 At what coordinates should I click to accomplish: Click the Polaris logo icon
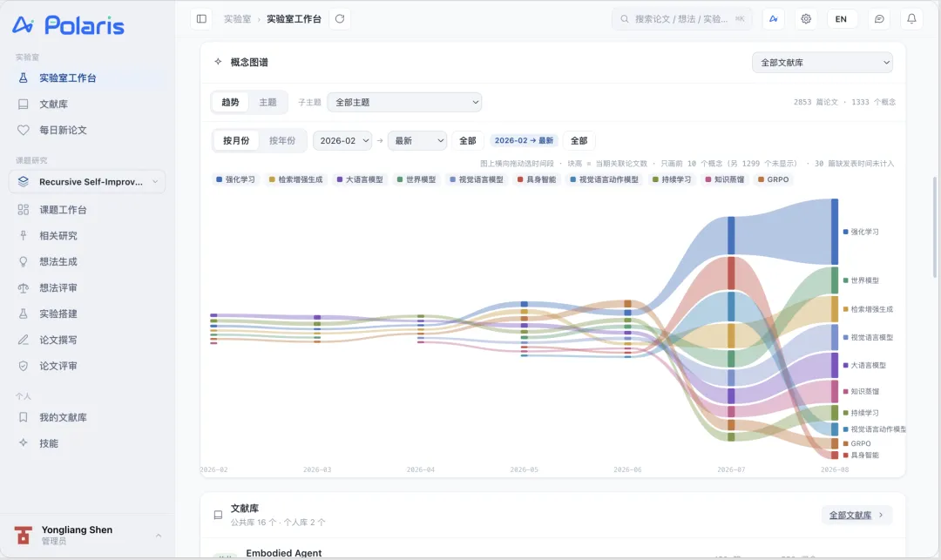(23, 24)
